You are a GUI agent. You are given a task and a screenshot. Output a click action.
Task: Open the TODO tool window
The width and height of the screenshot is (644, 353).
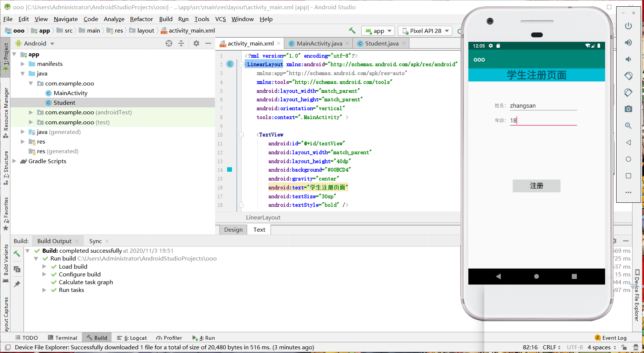(27, 338)
